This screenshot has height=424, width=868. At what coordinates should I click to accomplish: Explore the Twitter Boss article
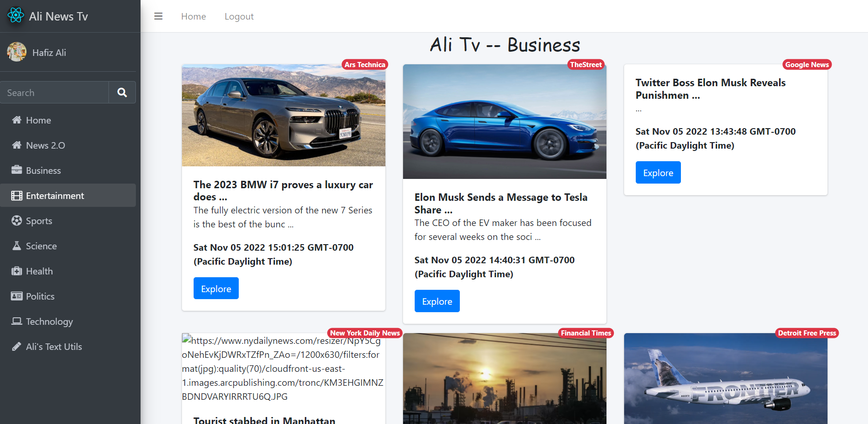point(658,172)
